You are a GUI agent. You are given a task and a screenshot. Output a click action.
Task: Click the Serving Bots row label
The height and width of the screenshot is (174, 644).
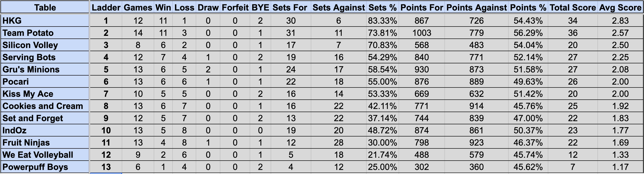[x=45, y=57]
